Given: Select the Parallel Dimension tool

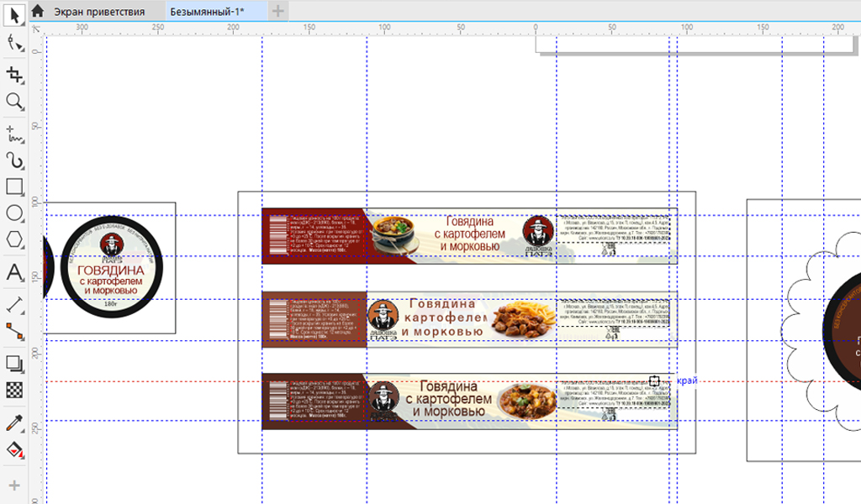Looking at the screenshot, I should click(x=14, y=304).
